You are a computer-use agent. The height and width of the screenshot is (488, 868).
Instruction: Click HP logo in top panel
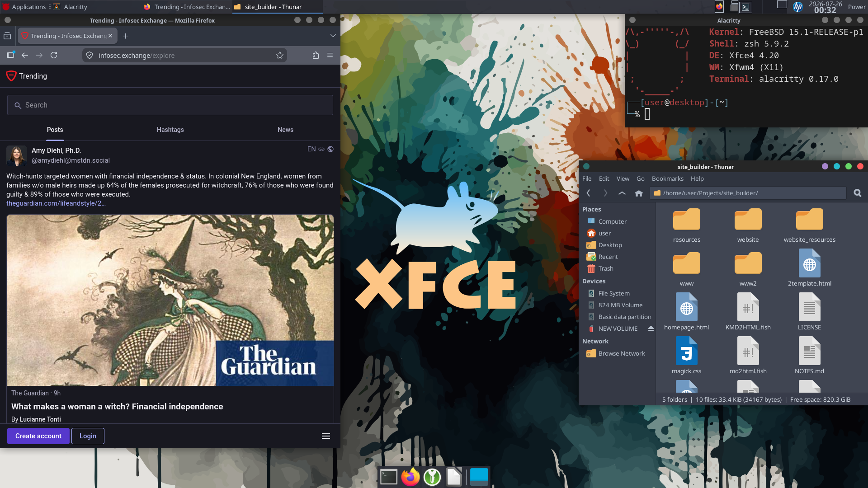pos(798,7)
